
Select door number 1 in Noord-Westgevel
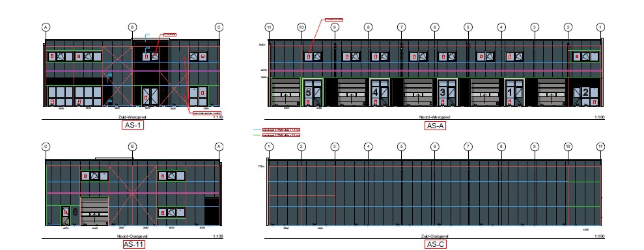[509, 92]
